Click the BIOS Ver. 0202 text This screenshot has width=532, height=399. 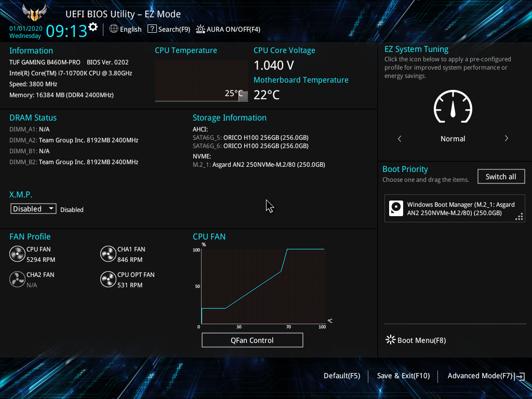[x=108, y=62]
